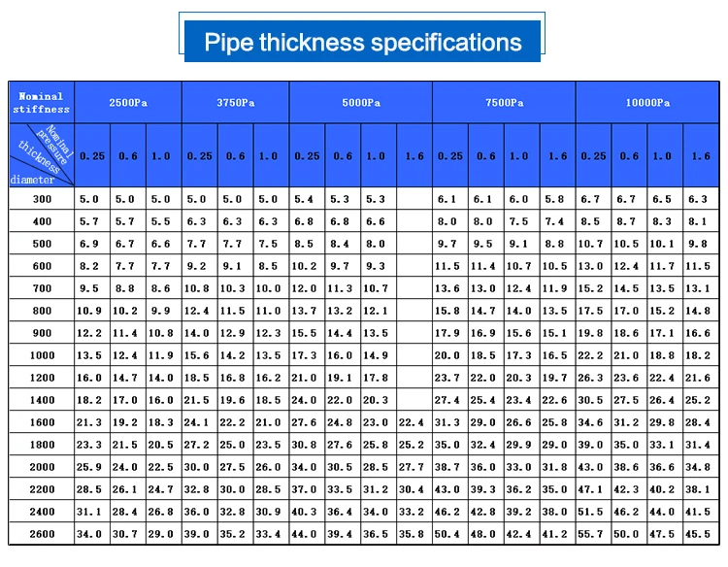The image size is (728, 567).
Task: Select the Nominal stiffness header cell
Action: (41, 102)
